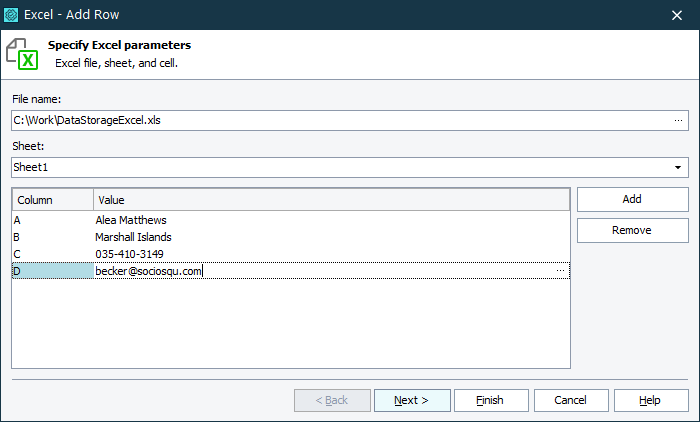The width and height of the screenshot is (700, 422).
Task: Click the Next button
Action: point(411,400)
